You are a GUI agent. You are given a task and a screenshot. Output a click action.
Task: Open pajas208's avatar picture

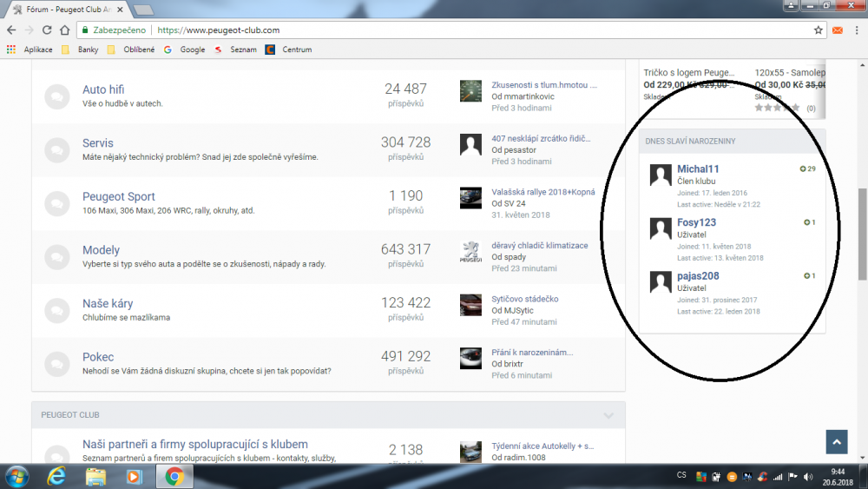661,282
